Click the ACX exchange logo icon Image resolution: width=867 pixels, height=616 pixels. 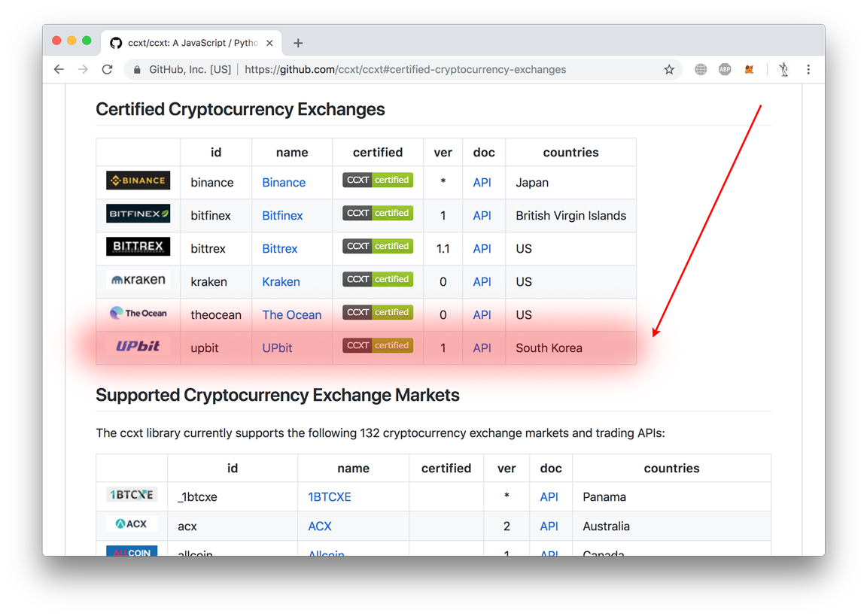point(132,525)
